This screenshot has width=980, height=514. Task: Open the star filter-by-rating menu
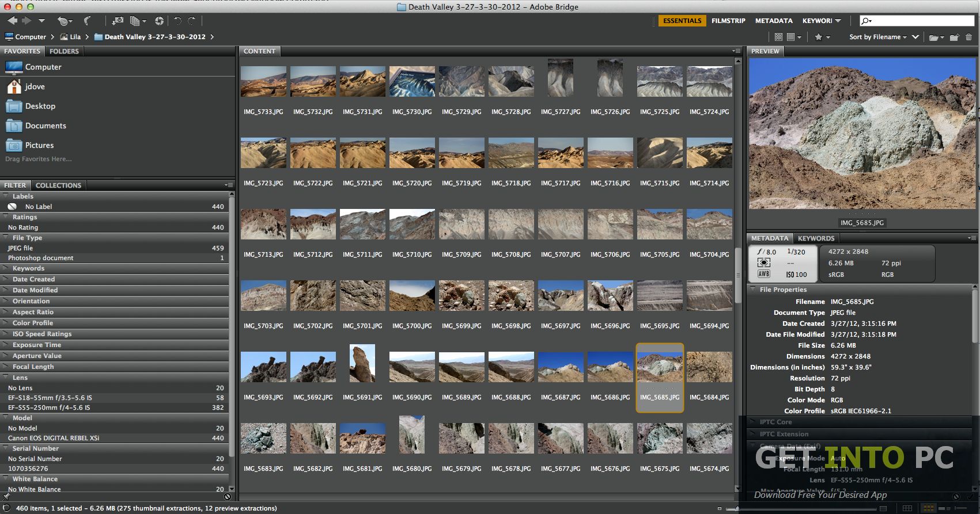coord(822,37)
